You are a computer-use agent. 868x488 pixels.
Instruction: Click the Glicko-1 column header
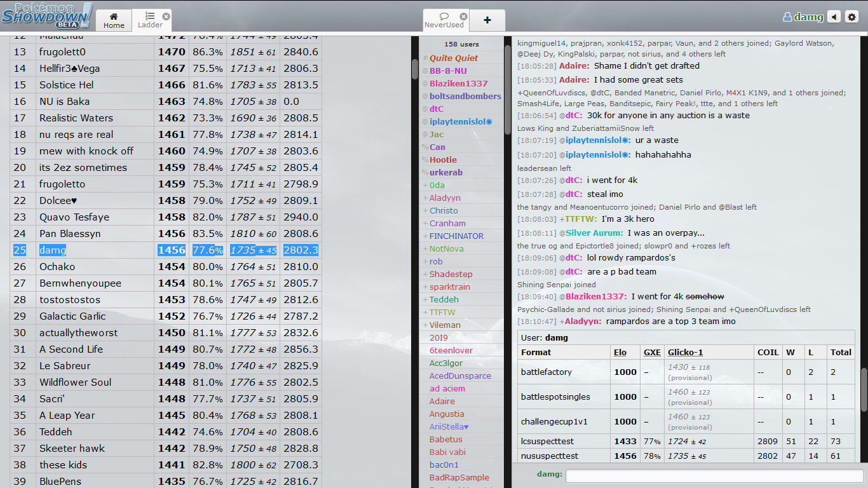point(685,352)
